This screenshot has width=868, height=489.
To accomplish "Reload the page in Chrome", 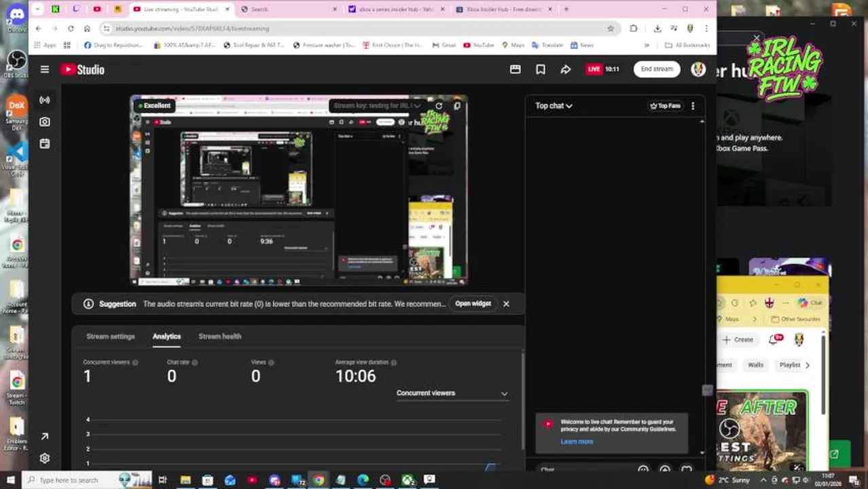I will click(71, 29).
